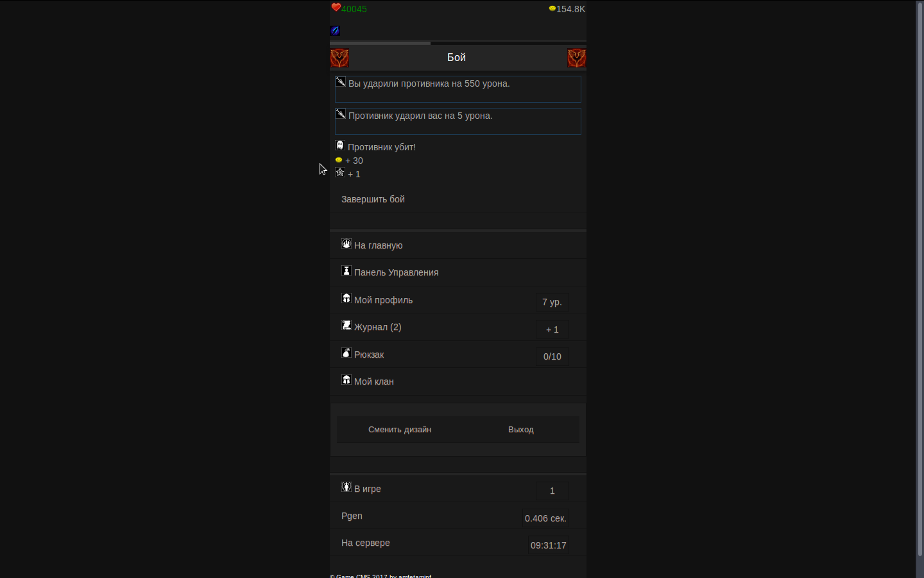
Task: Click the blue feather icon
Action: [335, 30]
